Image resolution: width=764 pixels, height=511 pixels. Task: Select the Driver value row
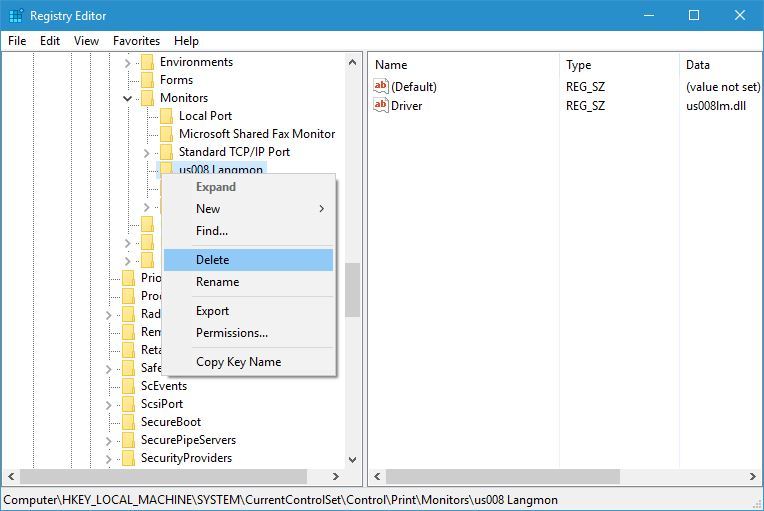click(x=406, y=106)
